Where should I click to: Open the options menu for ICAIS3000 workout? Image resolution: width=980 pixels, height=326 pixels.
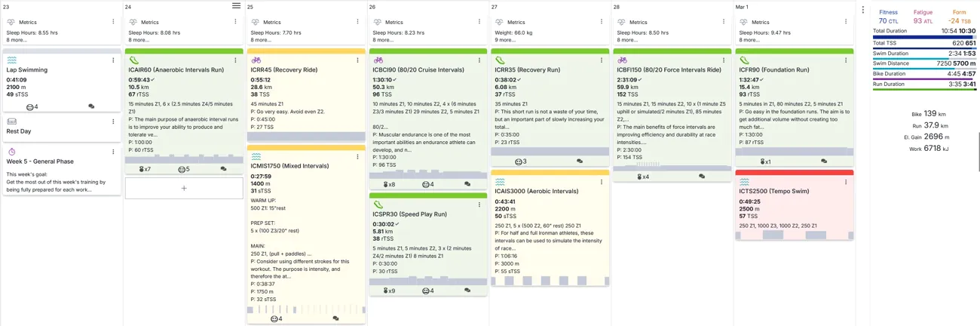pos(602,182)
